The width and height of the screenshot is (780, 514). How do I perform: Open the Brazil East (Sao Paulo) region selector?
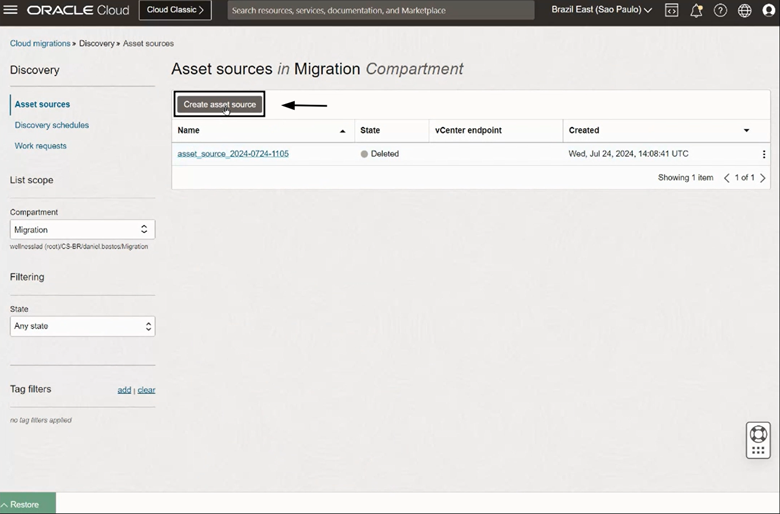(x=602, y=10)
